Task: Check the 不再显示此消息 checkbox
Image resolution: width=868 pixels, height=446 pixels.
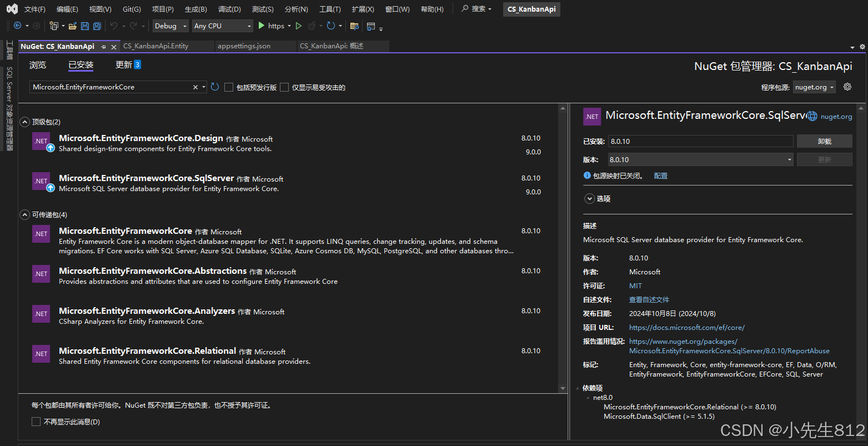Action: 36,422
